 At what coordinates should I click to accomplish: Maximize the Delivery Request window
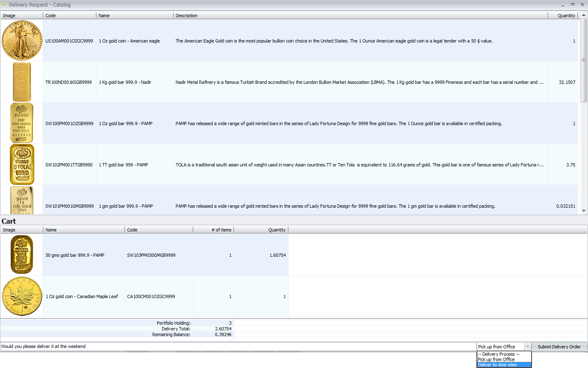[x=572, y=5]
